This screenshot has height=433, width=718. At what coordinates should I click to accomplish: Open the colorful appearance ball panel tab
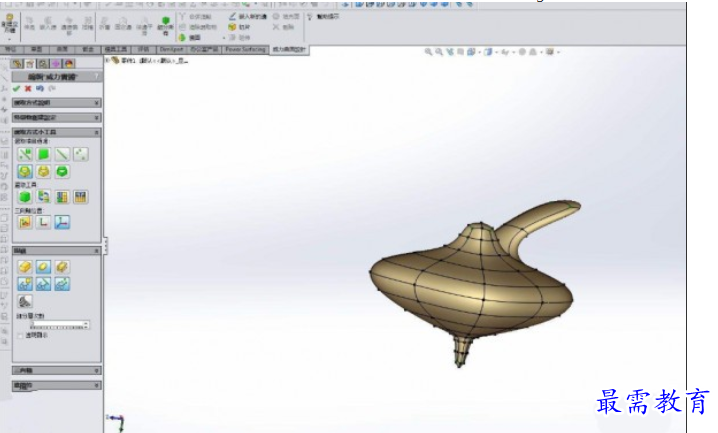point(69,64)
